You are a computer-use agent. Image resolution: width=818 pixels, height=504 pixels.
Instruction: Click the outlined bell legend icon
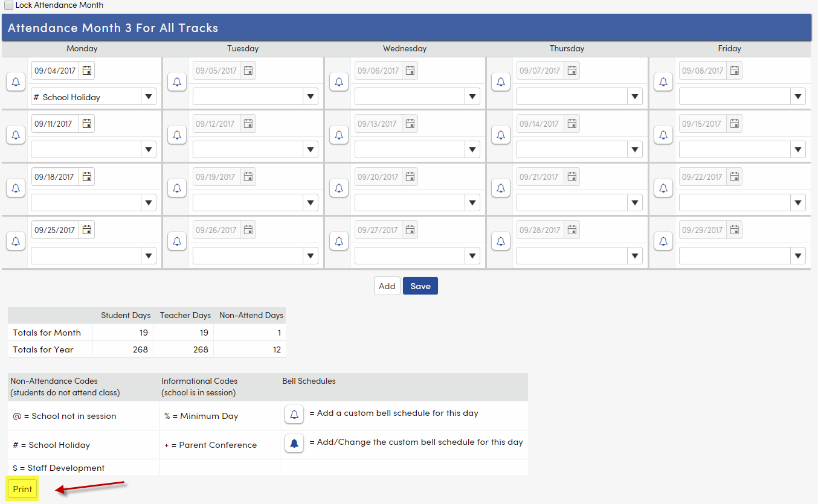click(294, 414)
